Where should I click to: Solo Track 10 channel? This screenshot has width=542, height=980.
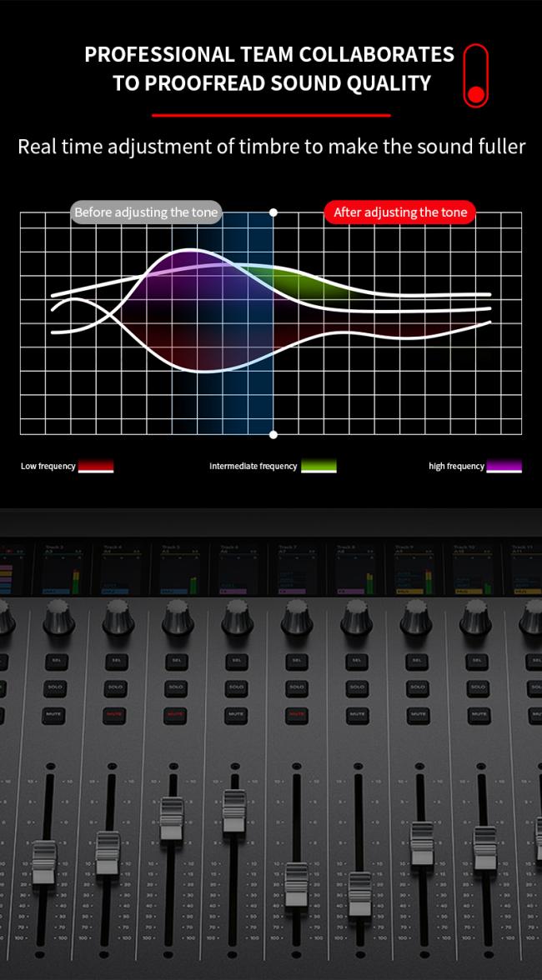[x=478, y=687]
